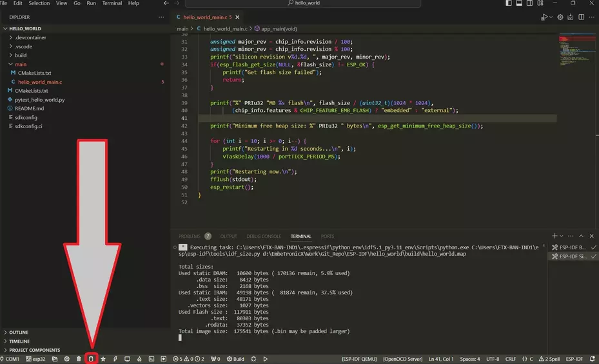Switch to the Ports panel tab
This screenshot has width=599, height=364.
coord(327,236)
